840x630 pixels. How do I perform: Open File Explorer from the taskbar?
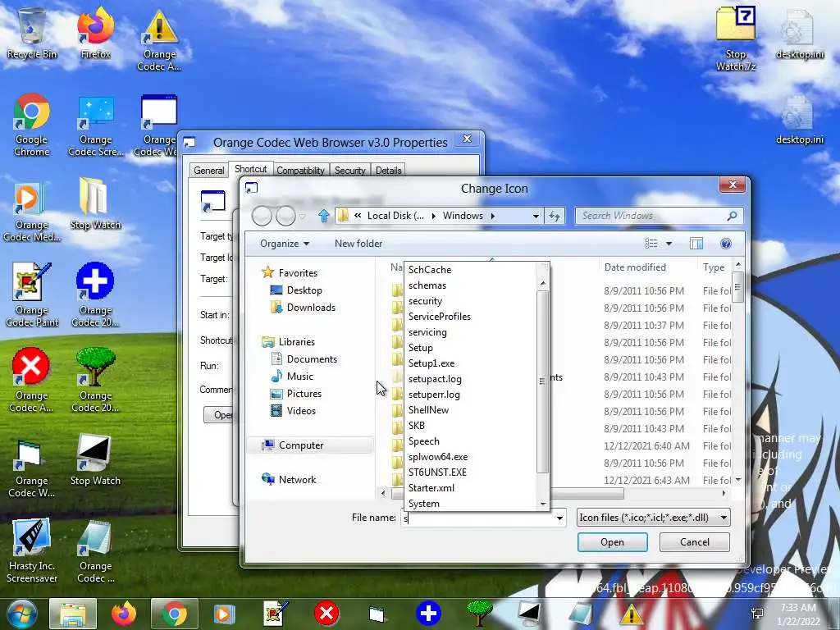(73, 614)
